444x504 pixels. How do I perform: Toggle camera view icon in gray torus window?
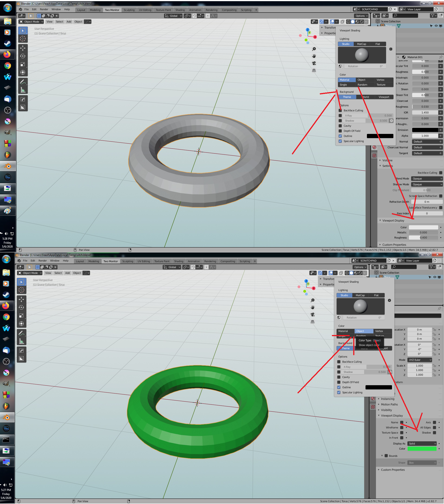pos(314,63)
